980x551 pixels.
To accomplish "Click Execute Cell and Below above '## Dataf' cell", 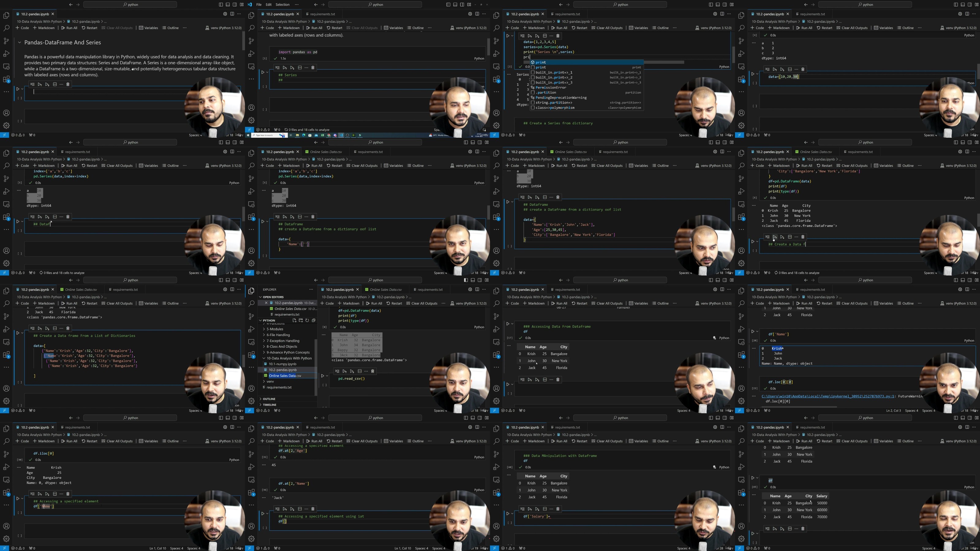I will click(47, 217).
